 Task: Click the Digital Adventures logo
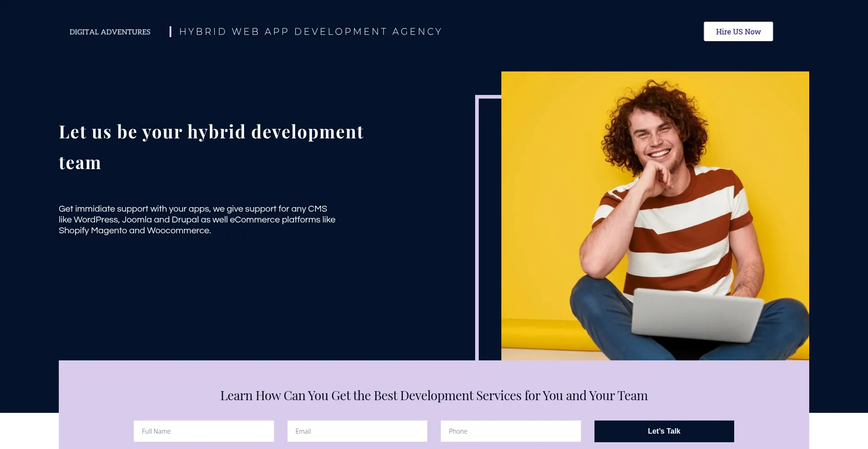(110, 32)
